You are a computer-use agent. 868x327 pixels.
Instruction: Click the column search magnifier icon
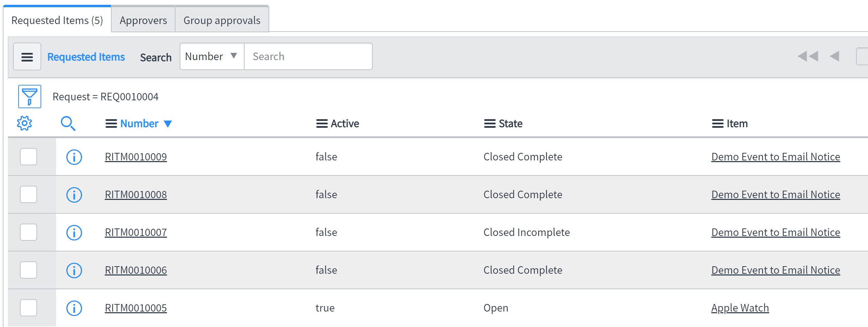click(68, 123)
